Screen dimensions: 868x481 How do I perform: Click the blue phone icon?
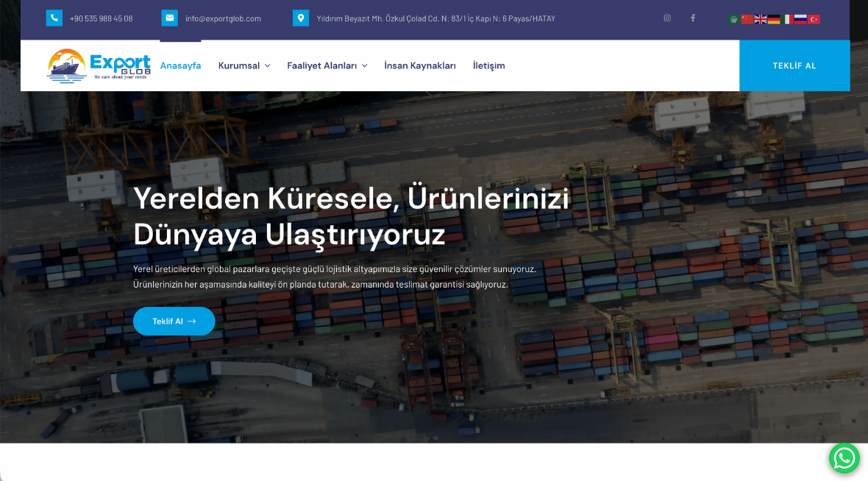click(54, 18)
